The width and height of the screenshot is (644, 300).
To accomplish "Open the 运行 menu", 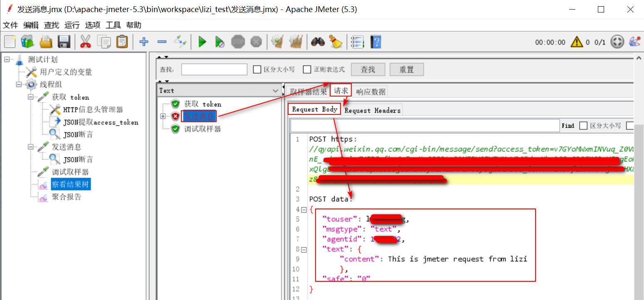I will click(x=72, y=25).
